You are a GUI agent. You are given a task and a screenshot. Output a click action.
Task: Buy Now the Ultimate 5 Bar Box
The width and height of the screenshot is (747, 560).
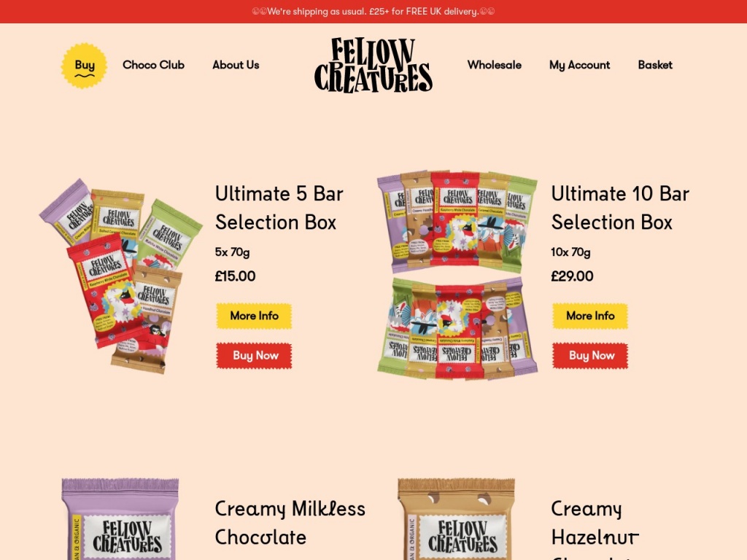tap(254, 356)
